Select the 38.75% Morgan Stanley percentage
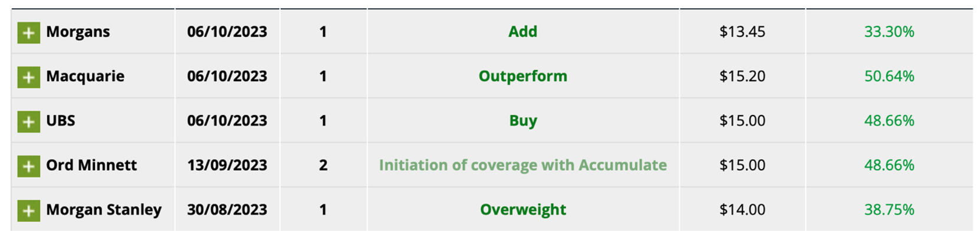The image size is (980, 245). pos(889,210)
